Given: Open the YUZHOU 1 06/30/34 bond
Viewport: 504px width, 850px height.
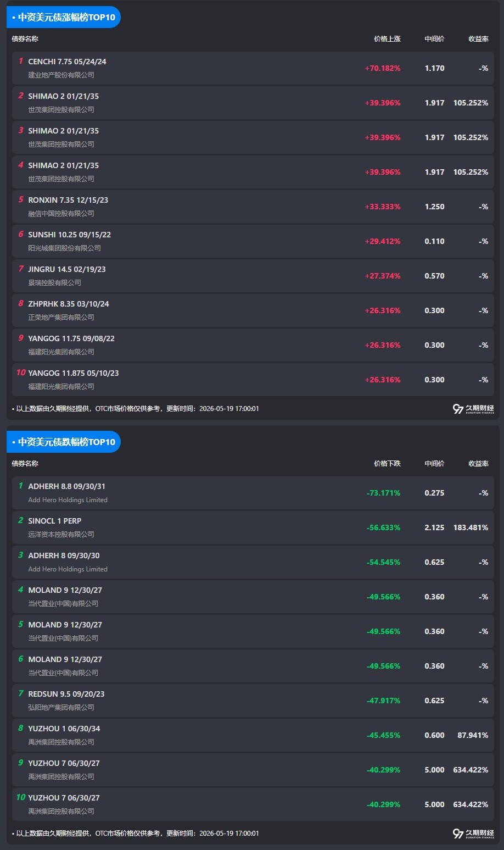Looking at the screenshot, I should tap(253, 735).
